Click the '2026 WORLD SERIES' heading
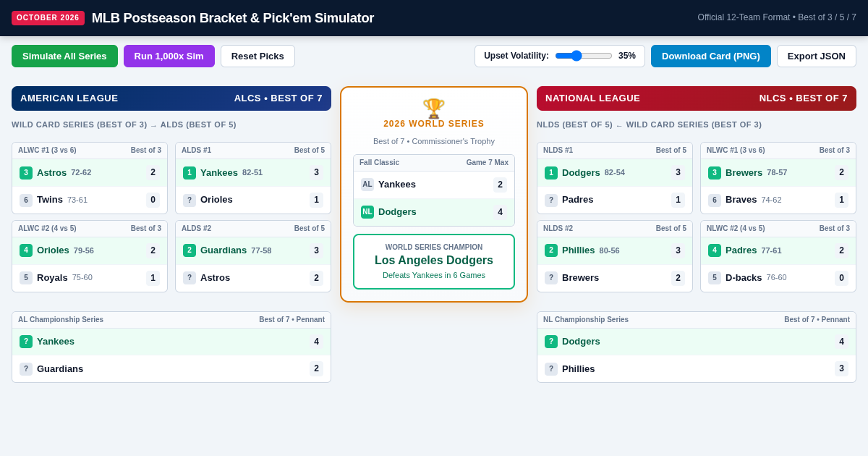 (x=434, y=124)
